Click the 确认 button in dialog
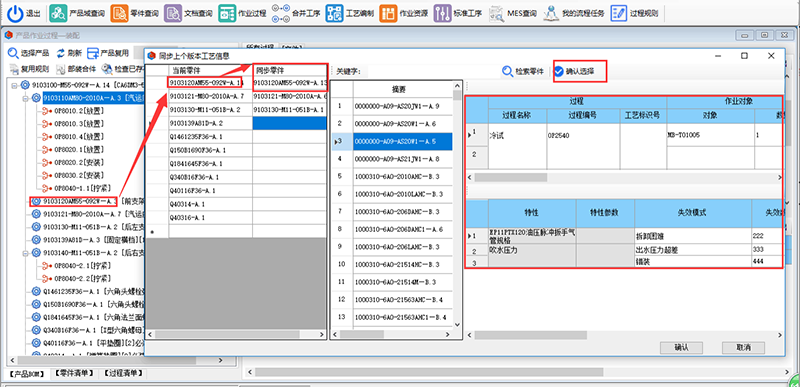Image resolution: width=800 pixels, height=387 pixels. (682, 347)
